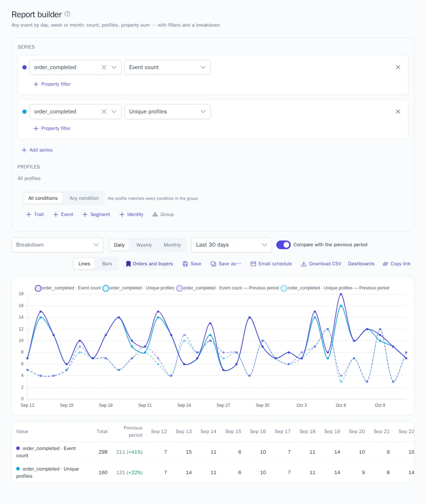Click order_completed · Event count table row label
Viewport: 426px width, 504px height.
(46, 452)
